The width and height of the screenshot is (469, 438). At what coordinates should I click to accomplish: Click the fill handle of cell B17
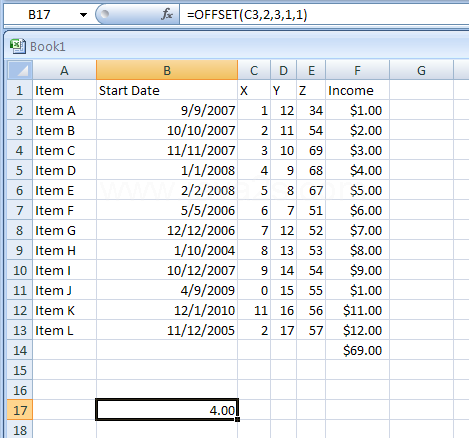coord(237,419)
